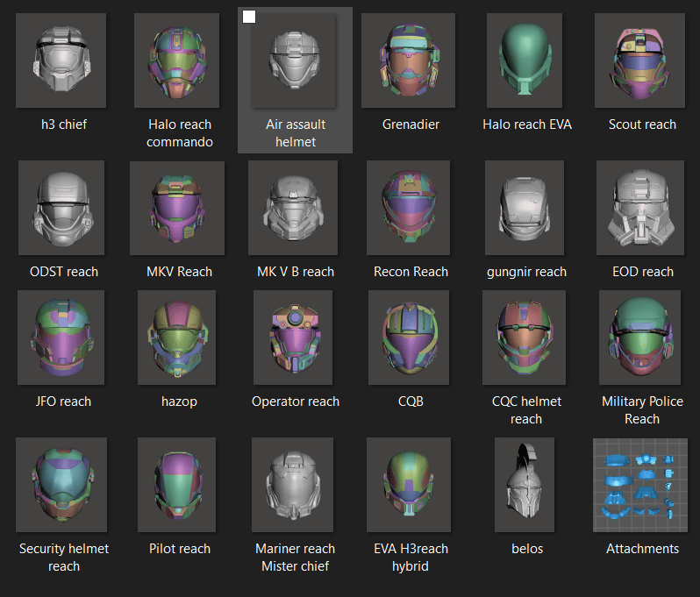Click the "gungnir reach" file name

tap(527, 271)
